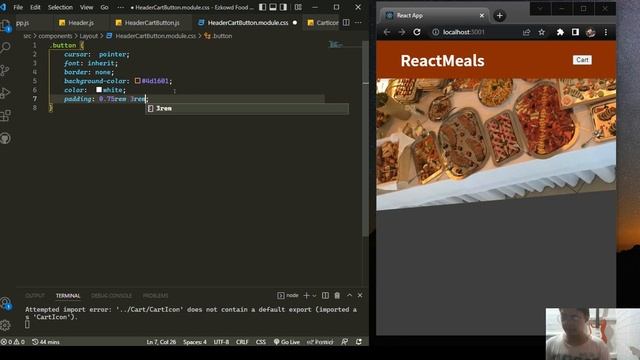Create a new terminal with plus icon
Screen dimensions: 640x360
(306, 295)
